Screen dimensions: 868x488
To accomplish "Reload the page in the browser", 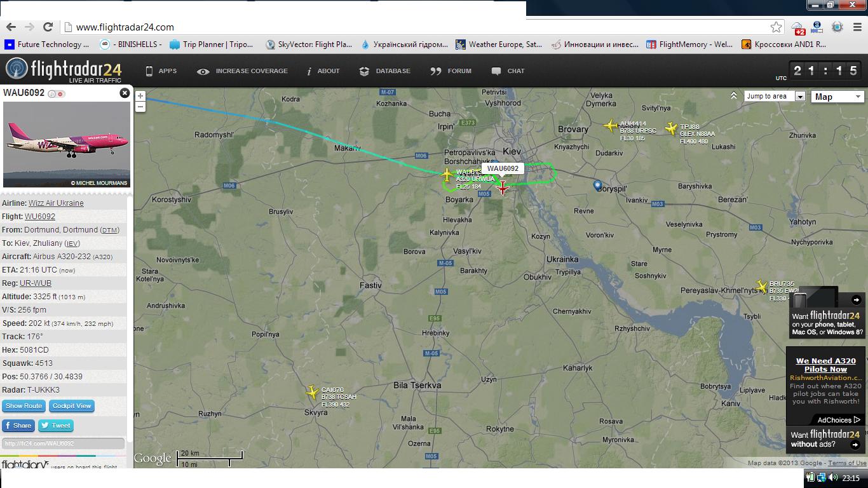I will (48, 27).
